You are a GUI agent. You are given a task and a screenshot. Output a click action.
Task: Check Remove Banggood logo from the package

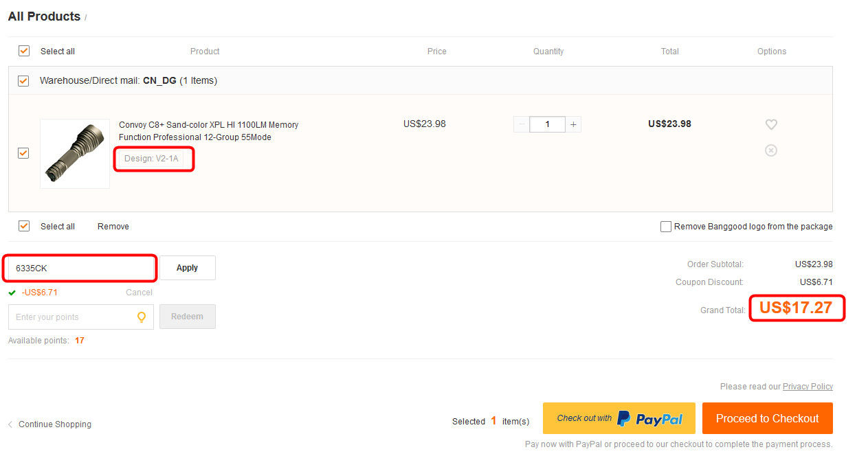(665, 227)
